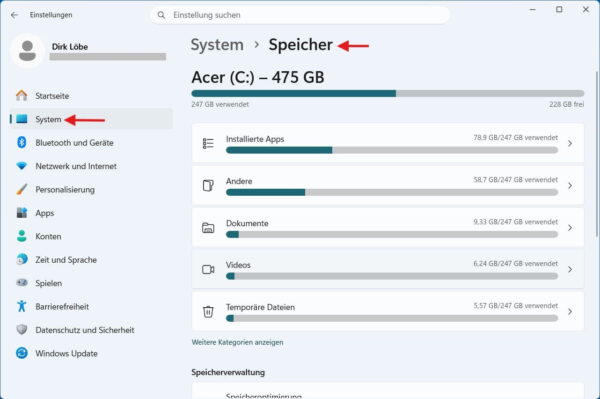Image resolution: width=600 pixels, height=399 pixels.
Task: Click the Spielen sidebar label
Action: 49,283
